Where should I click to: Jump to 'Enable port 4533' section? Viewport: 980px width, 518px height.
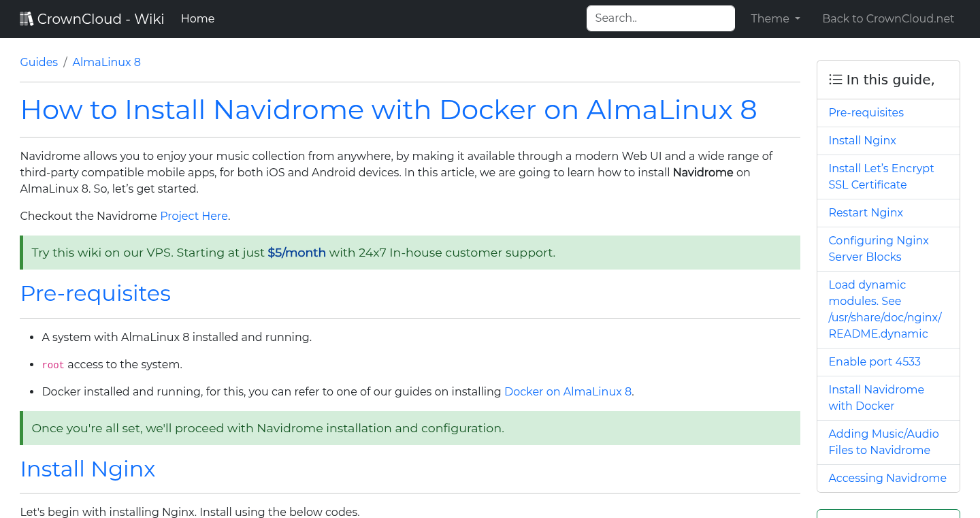point(875,361)
